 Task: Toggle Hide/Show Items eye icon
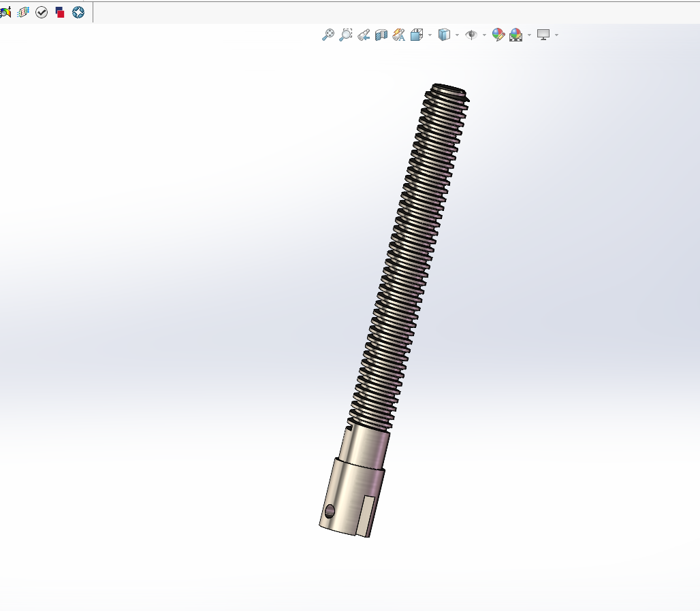point(471,35)
